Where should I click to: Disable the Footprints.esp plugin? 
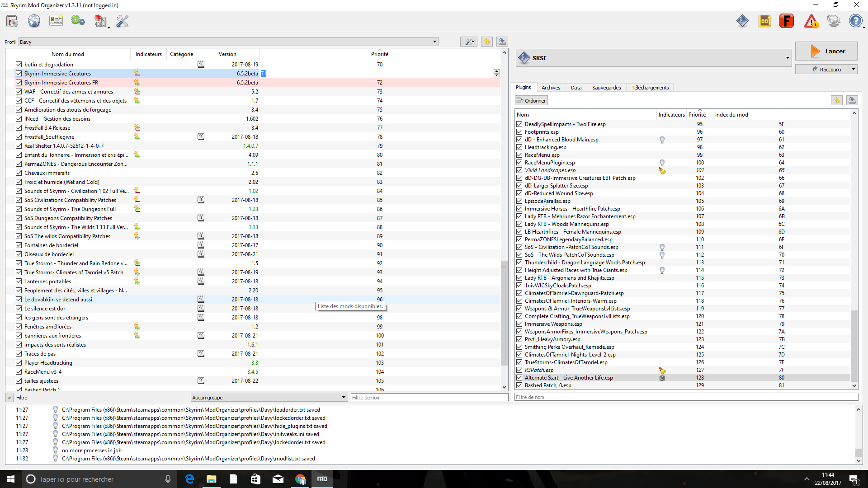point(519,132)
